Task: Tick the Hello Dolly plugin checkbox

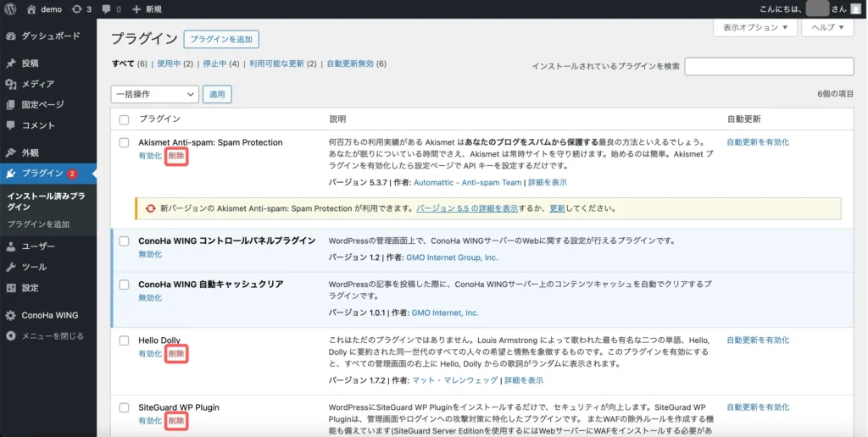Action: click(x=124, y=340)
